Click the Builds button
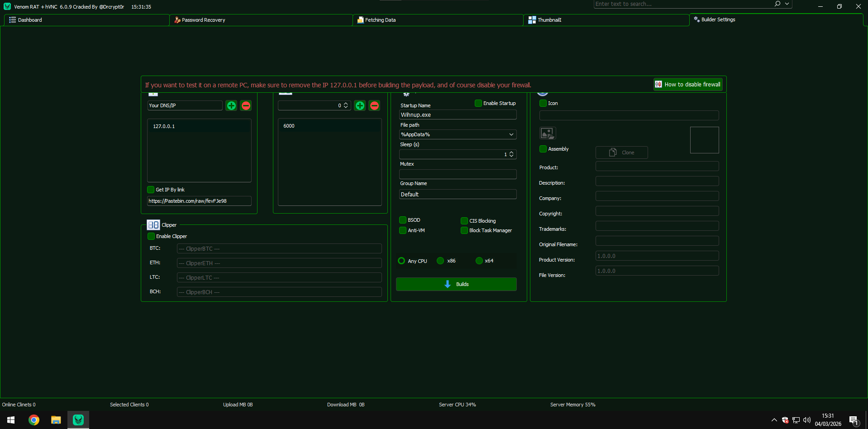This screenshot has height=429, width=868. (x=456, y=284)
